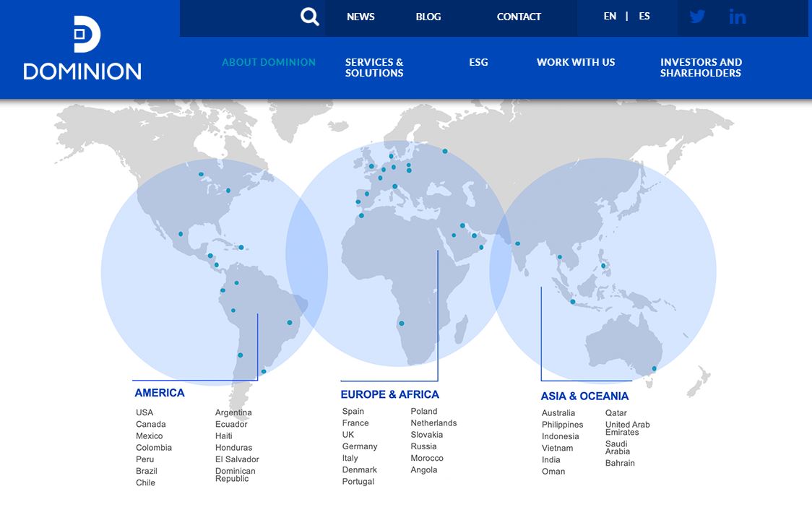Select Germany in the country list
The width and height of the screenshot is (812, 507).
[x=359, y=446]
